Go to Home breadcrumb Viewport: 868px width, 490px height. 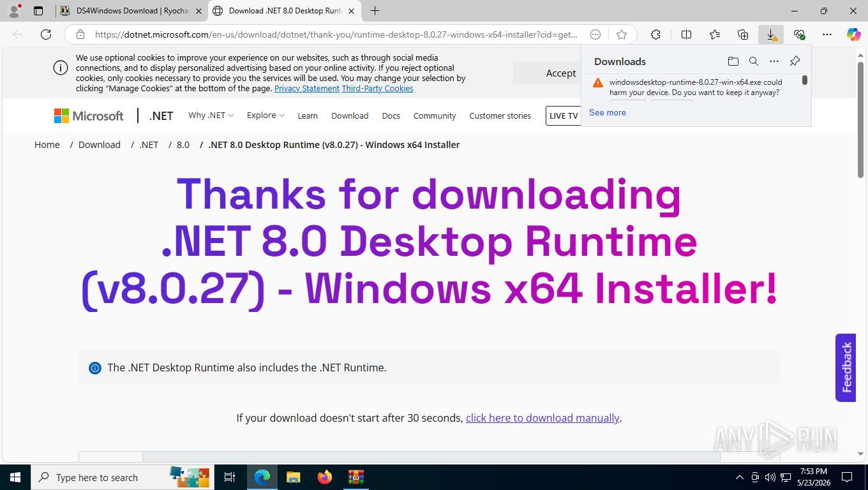(47, 145)
